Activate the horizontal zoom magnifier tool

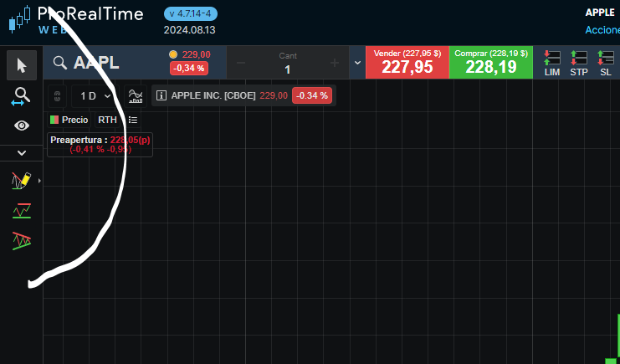coord(22,96)
